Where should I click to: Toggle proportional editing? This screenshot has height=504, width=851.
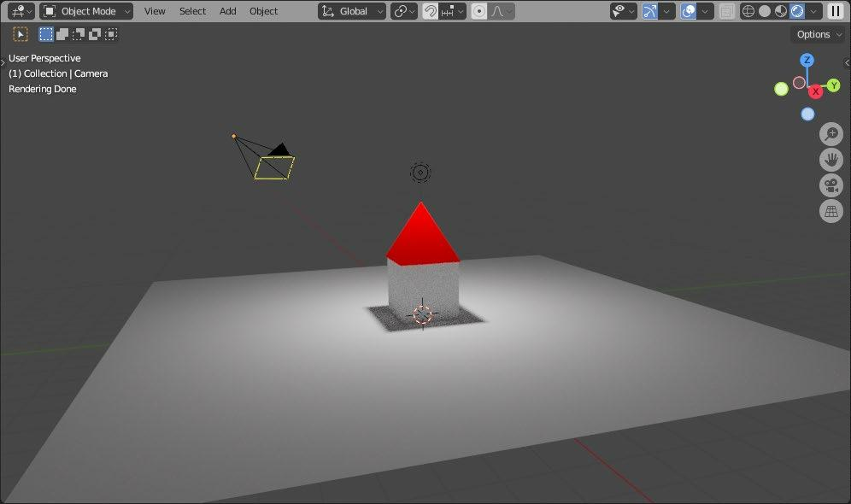[479, 11]
